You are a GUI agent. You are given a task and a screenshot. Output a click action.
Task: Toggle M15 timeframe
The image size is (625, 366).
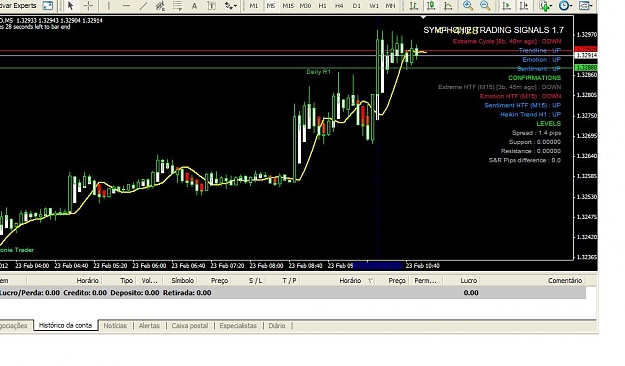pyautogui.click(x=288, y=6)
